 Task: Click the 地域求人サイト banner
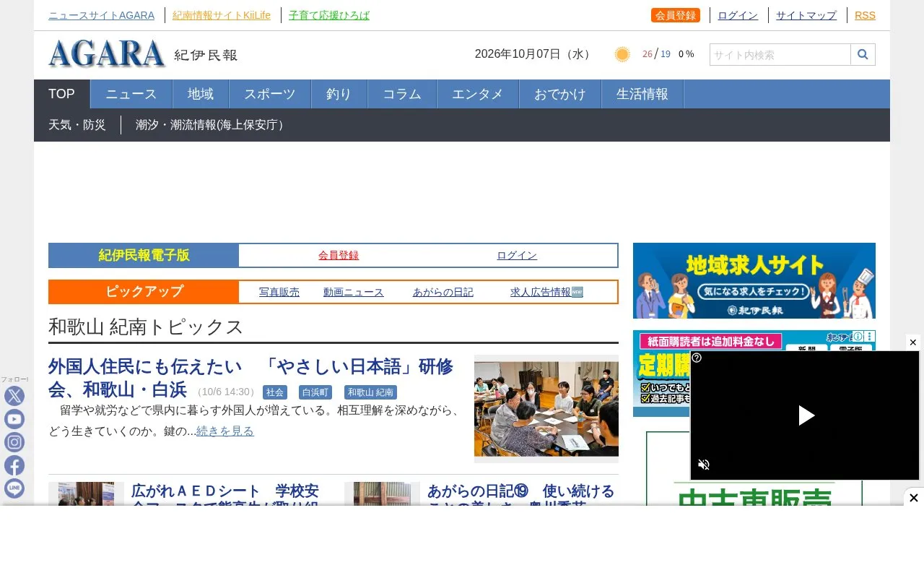point(754,280)
